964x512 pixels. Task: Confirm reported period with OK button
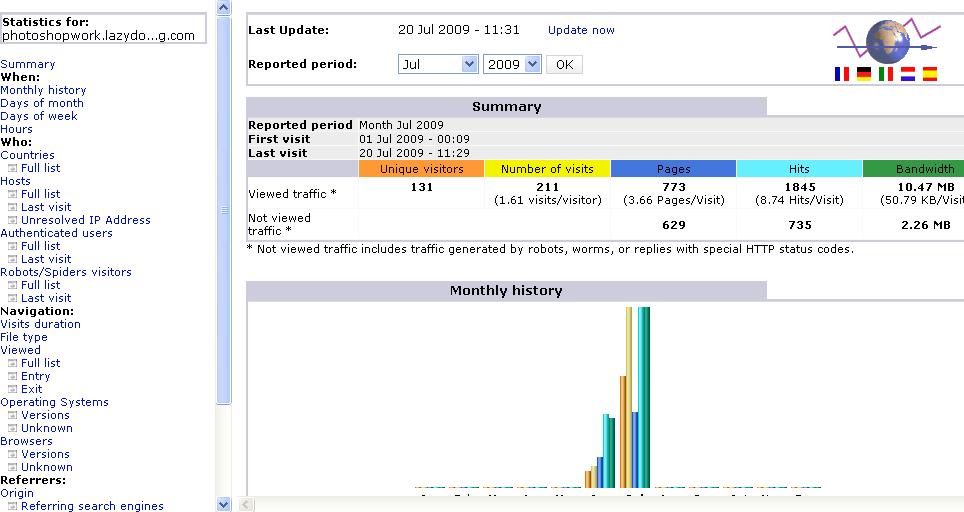[x=564, y=65]
